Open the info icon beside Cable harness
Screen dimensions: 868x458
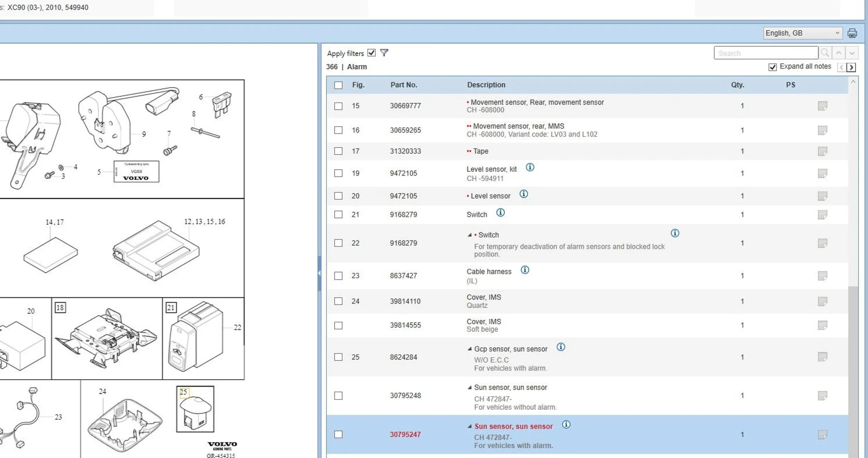click(x=525, y=270)
